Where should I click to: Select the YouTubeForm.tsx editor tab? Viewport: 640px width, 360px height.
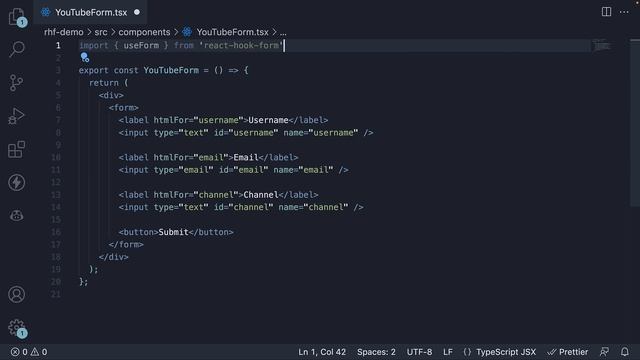(x=91, y=12)
